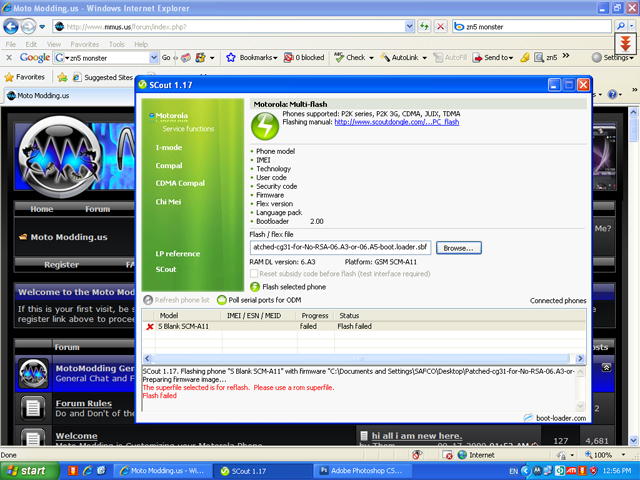The image size is (640, 480).
Task: Open Forum Rules link on the page
Action: click(x=84, y=403)
